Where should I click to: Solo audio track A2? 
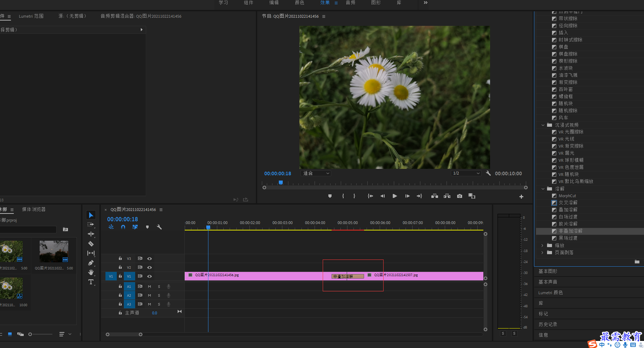[159, 295]
